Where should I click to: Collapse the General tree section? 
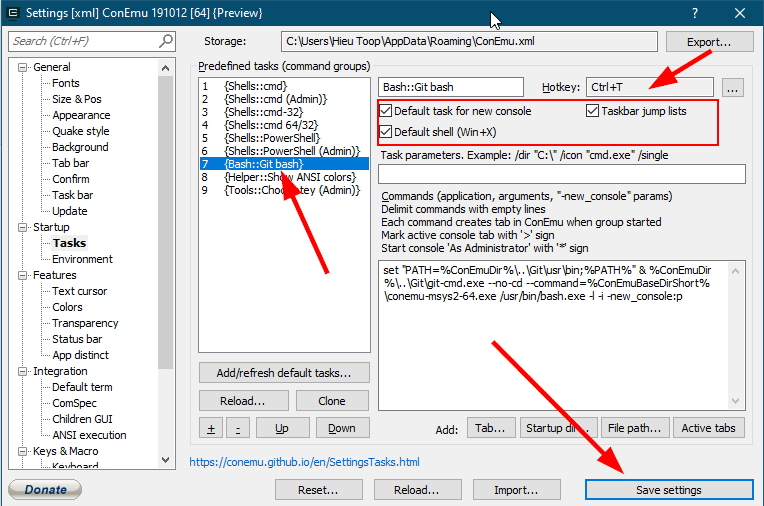tap(24, 67)
